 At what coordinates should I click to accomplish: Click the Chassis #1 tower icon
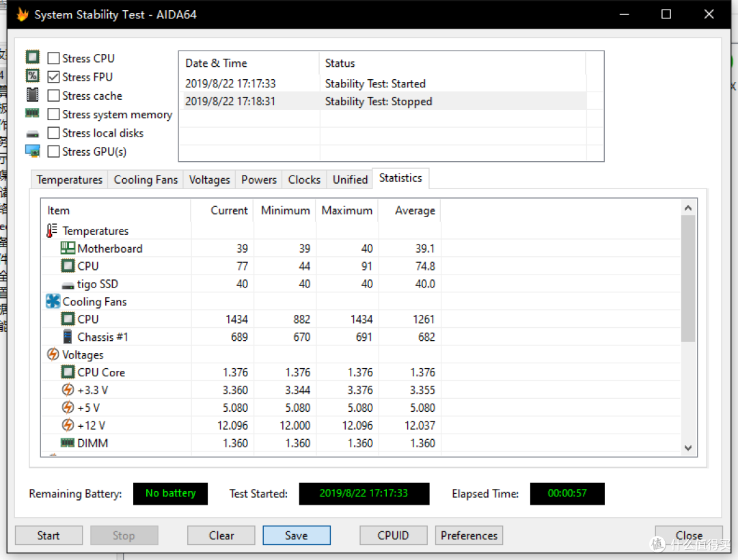click(x=68, y=337)
